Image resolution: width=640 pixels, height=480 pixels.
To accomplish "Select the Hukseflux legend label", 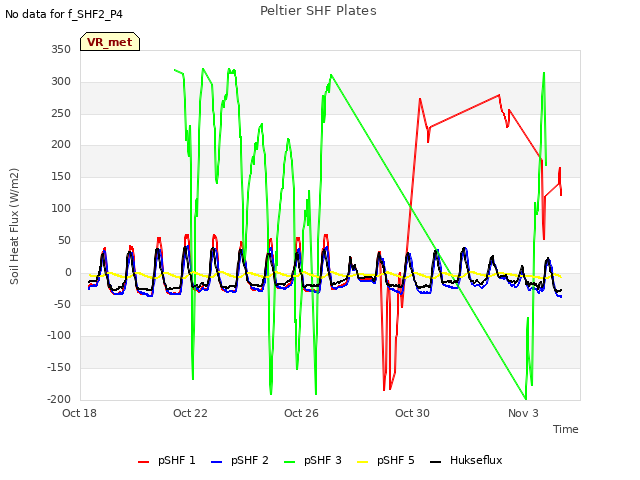I will (x=476, y=460).
